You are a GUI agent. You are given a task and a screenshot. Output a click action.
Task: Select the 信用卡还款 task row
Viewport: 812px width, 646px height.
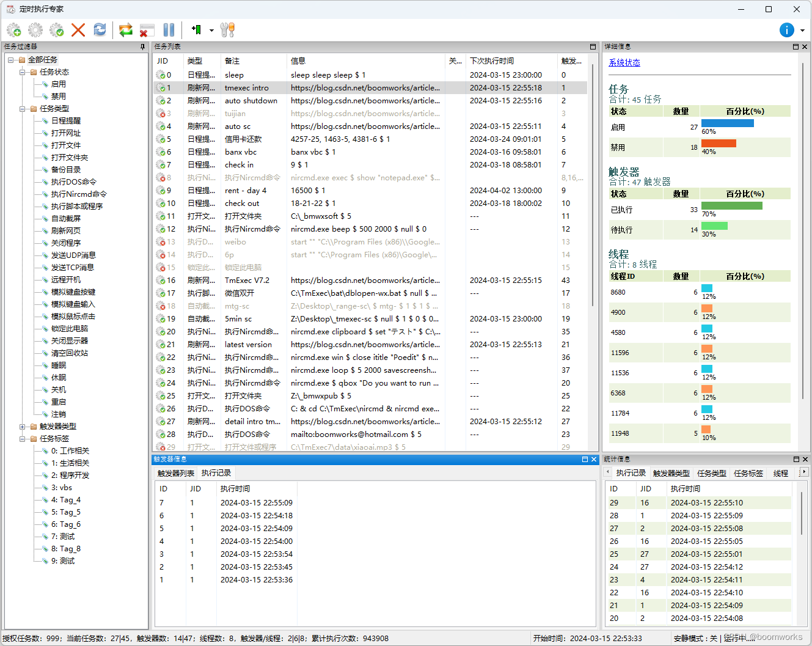[x=370, y=139]
